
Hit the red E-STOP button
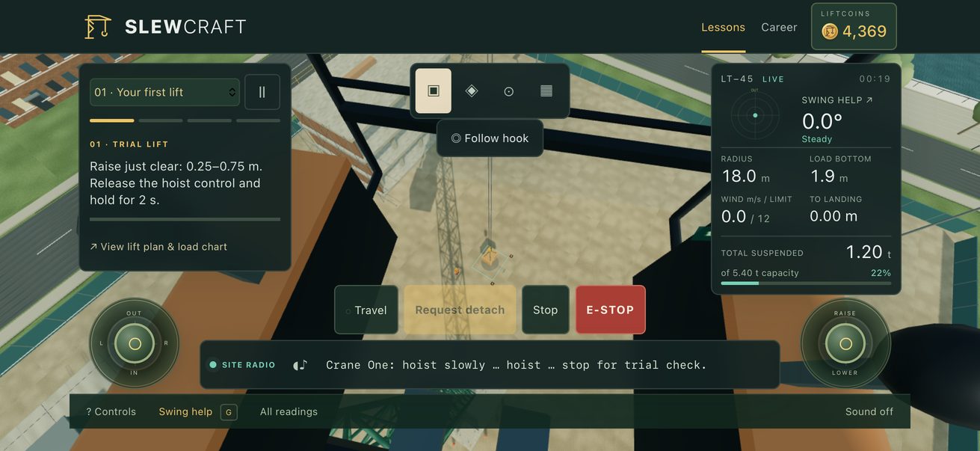610,310
